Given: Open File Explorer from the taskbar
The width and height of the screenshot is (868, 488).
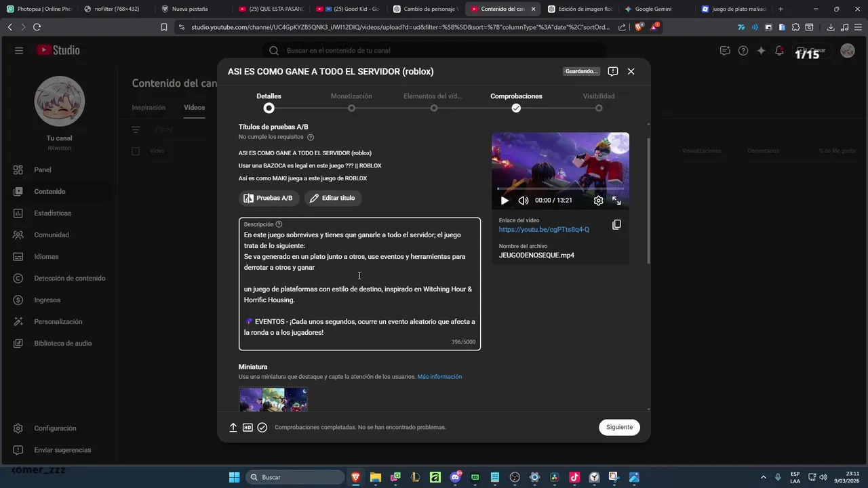Looking at the screenshot, I should click(x=376, y=477).
